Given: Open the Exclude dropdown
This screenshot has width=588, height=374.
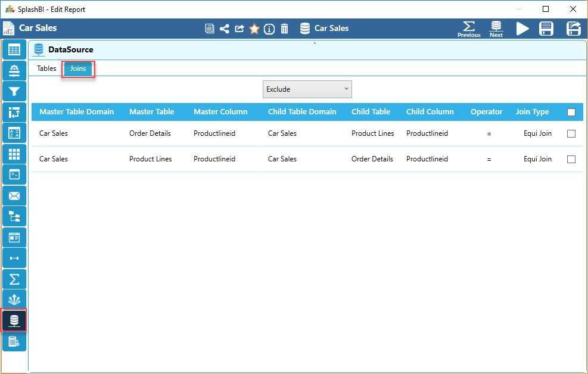Looking at the screenshot, I should [x=307, y=89].
